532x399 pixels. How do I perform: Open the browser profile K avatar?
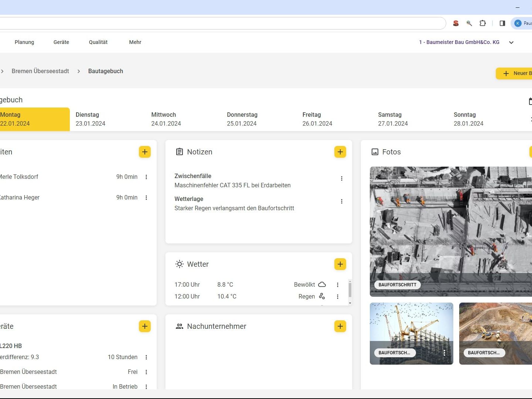point(518,23)
